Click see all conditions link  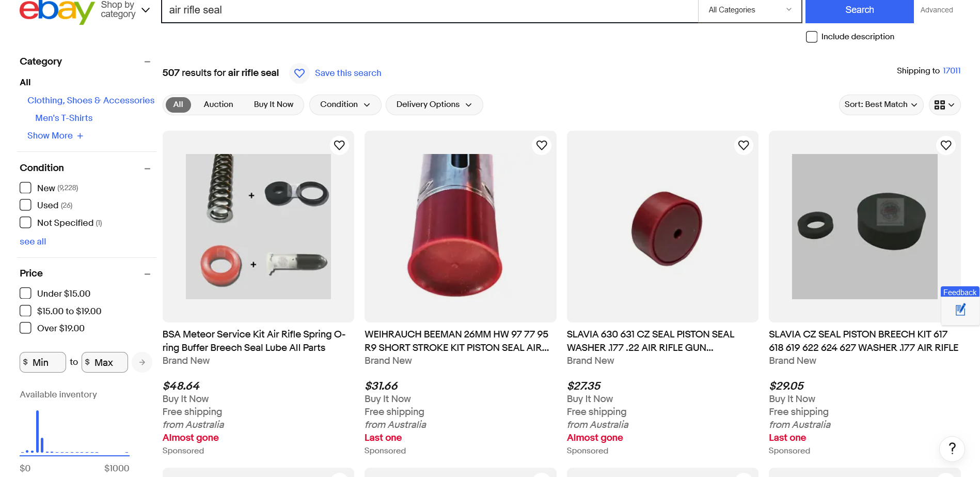(33, 242)
